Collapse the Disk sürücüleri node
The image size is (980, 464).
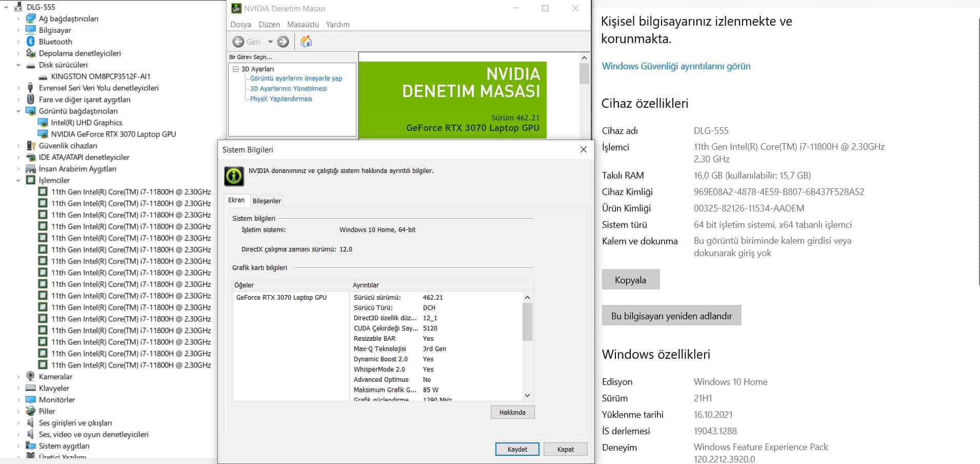point(18,65)
